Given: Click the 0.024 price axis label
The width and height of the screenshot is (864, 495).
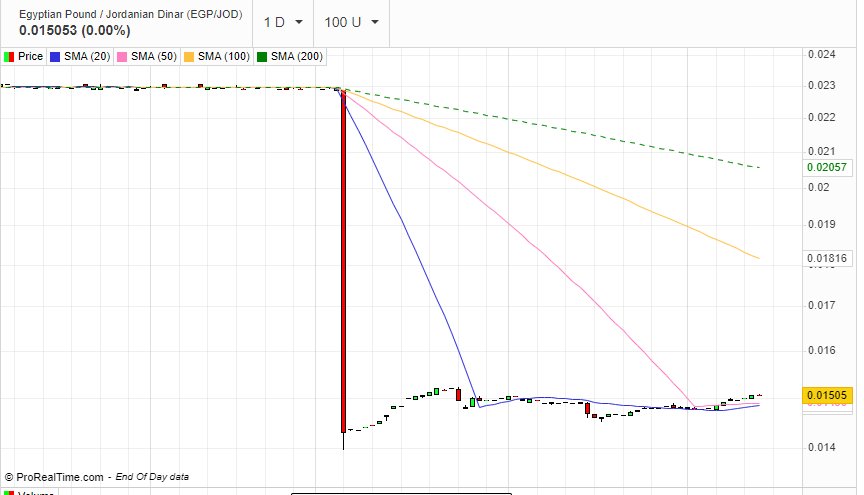Looking at the screenshot, I should 822,54.
